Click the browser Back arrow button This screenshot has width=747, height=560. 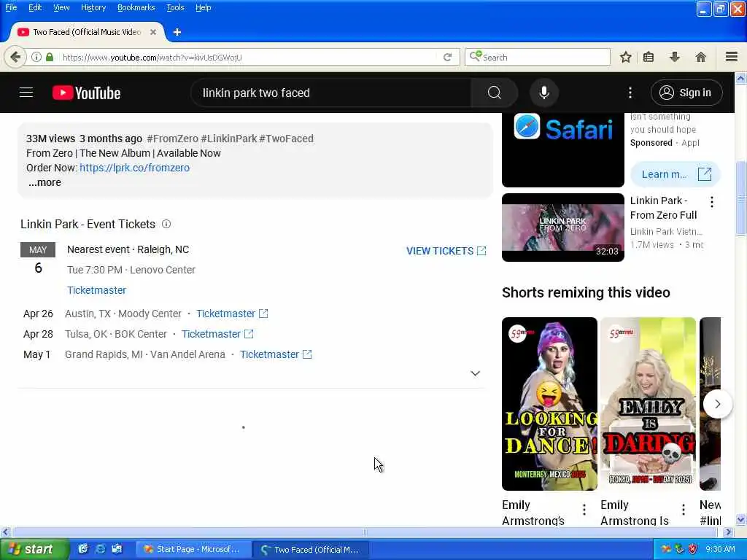(x=15, y=57)
